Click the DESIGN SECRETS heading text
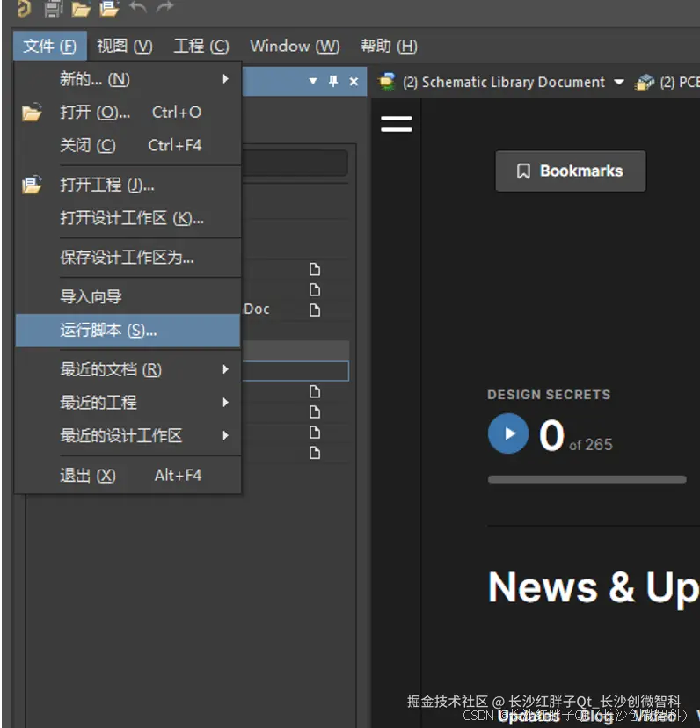The image size is (700, 728). 549,394
